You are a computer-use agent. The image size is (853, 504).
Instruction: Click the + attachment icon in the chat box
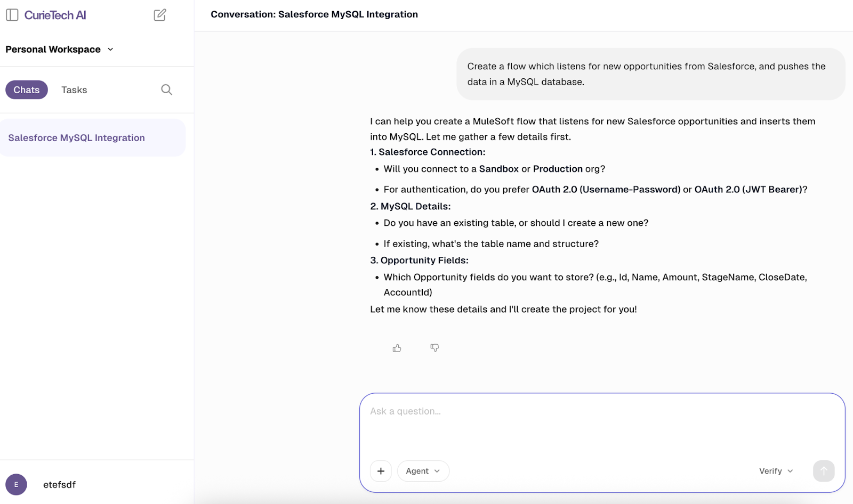pyautogui.click(x=381, y=471)
